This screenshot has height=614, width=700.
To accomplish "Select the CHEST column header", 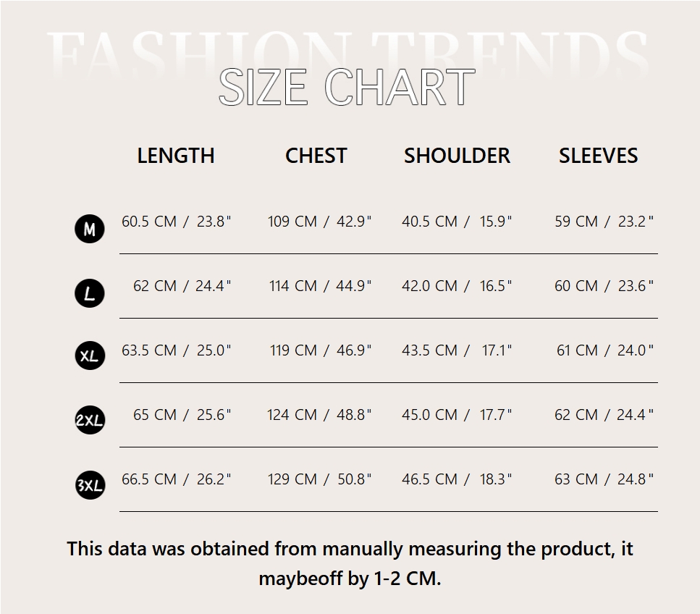I will [316, 156].
